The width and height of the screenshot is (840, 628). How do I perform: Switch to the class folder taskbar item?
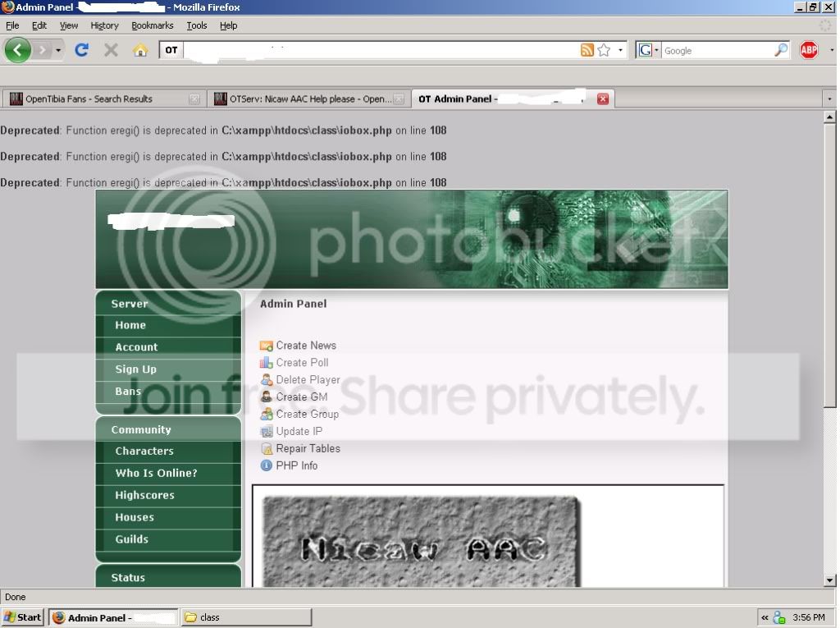246,617
